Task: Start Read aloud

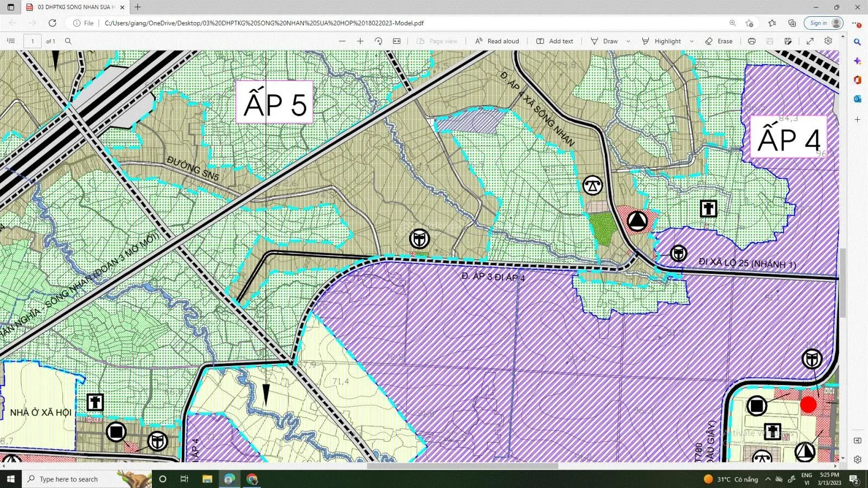Action: point(497,41)
